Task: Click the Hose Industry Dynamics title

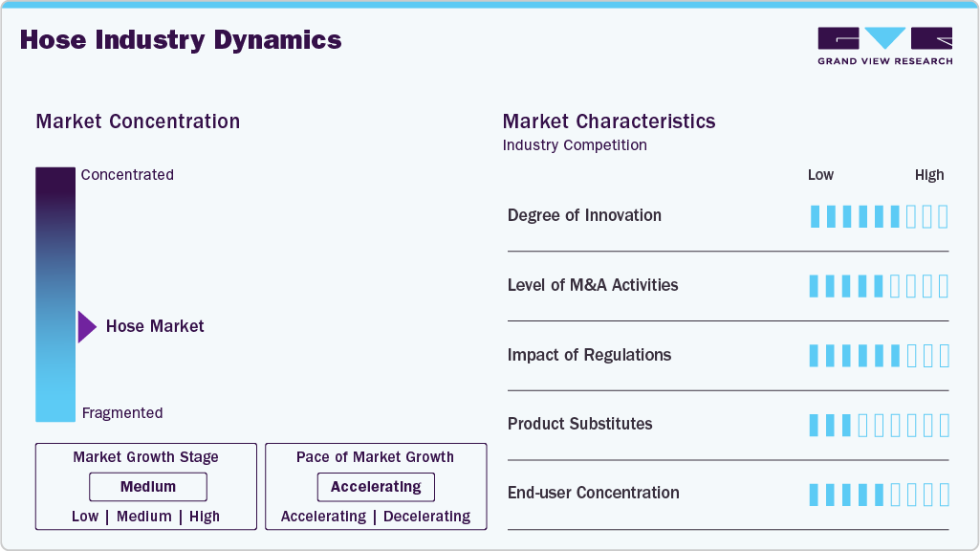Action: [181, 40]
